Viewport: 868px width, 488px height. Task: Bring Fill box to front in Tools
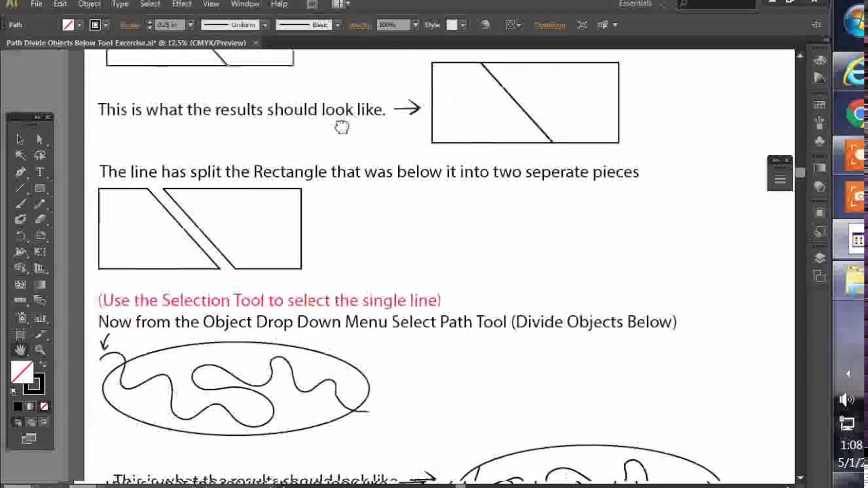click(x=22, y=371)
